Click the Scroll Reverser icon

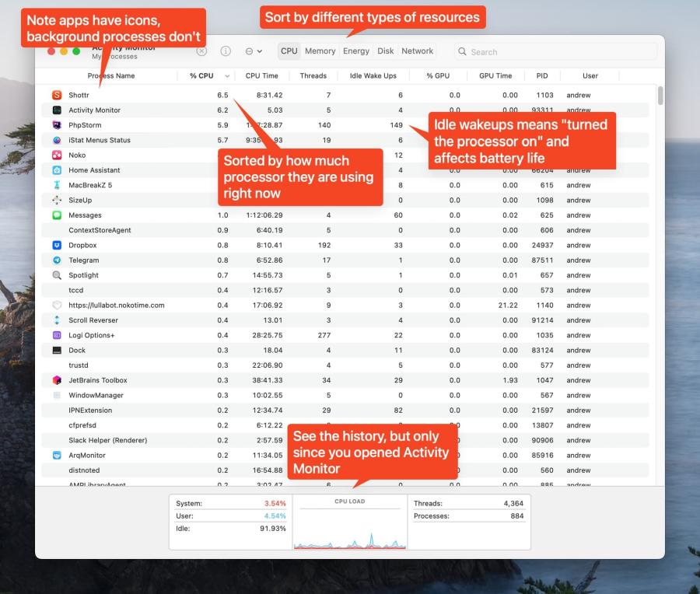[57, 320]
